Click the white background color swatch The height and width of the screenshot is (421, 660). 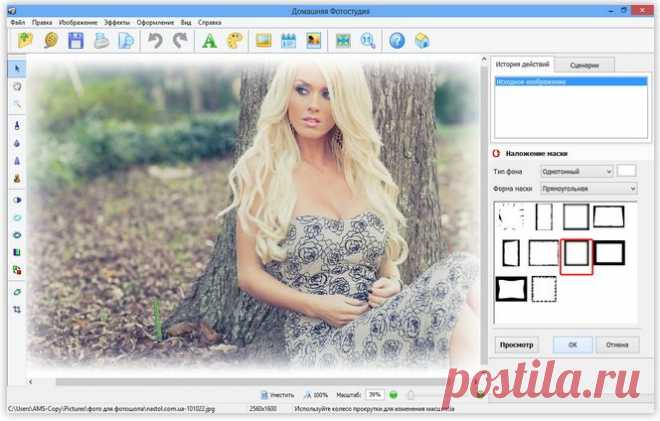pyautogui.click(x=627, y=171)
